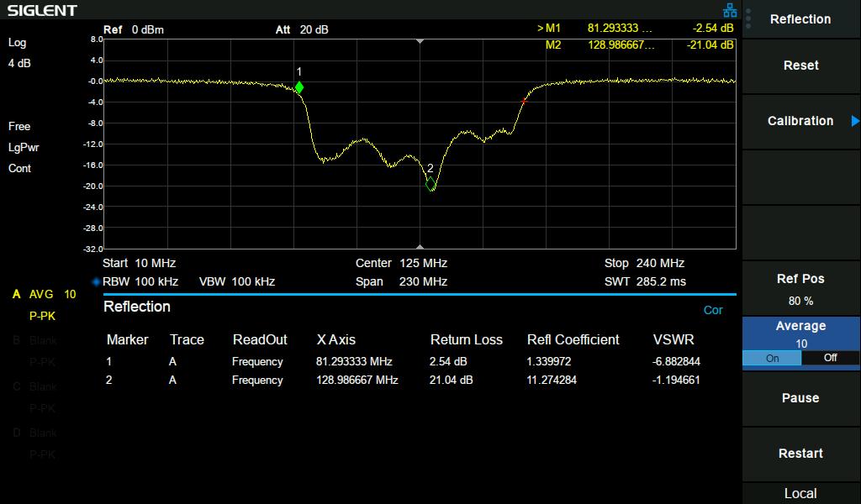Image resolution: width=861 pixels, height=504 pixels.
Task: Click the red peak marker on trace
Action: tap(524, 101)
